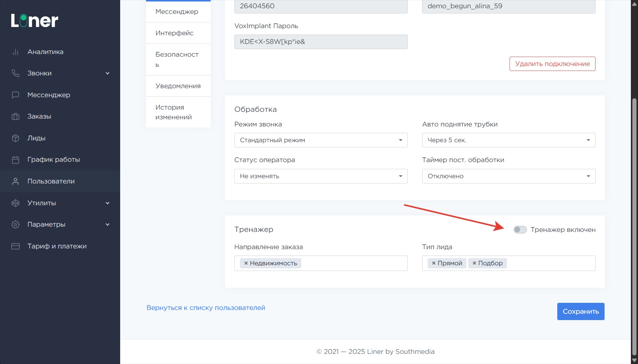Click the VoxImplant Пароль field

(x=321, y=42)
